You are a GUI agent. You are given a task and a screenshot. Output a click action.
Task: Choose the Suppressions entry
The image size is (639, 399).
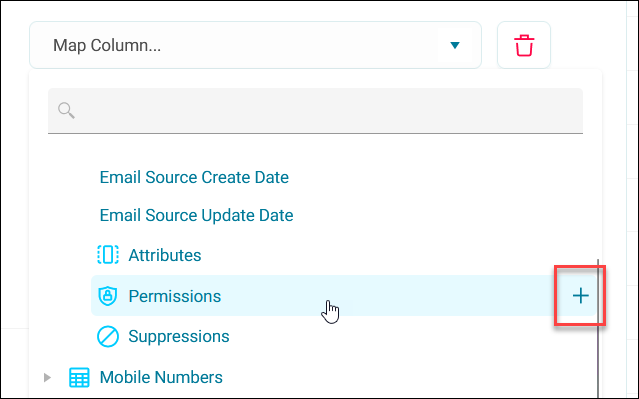tap(178, 336)
